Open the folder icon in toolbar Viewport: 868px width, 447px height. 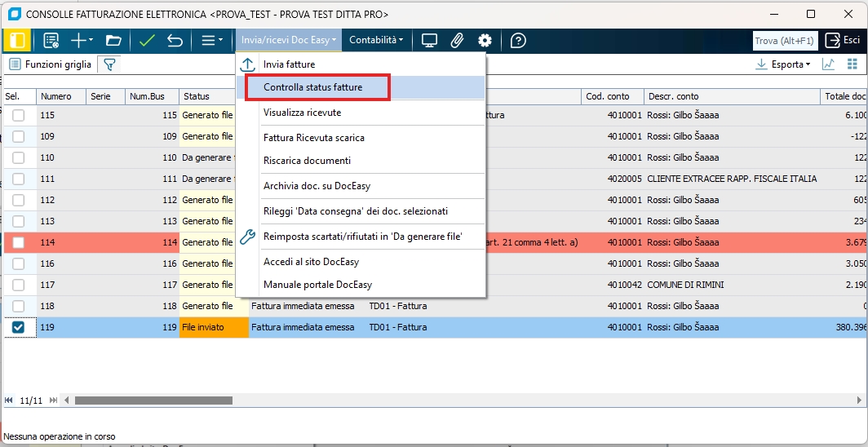pos(113,40)
